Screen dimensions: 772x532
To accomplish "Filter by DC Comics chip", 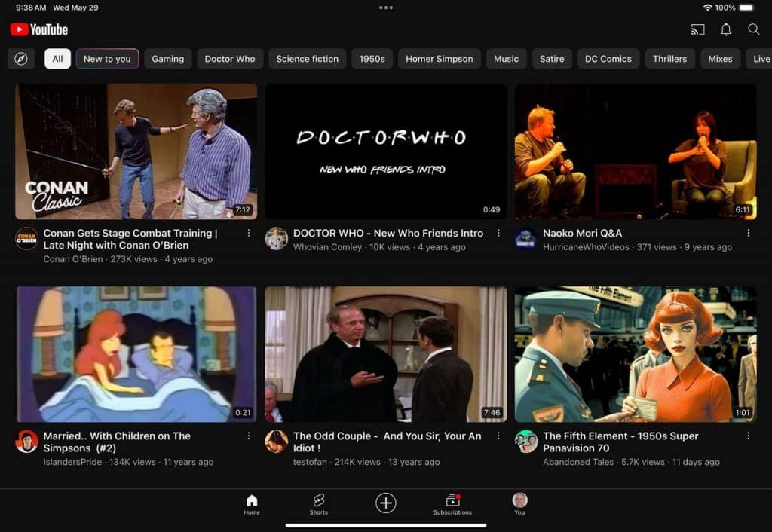I will tap(608, 59).
